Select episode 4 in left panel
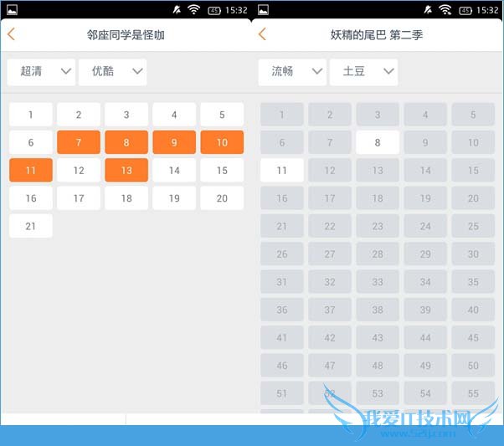The height and width of the screenshot is (446, 504). (x=174, y=115)
